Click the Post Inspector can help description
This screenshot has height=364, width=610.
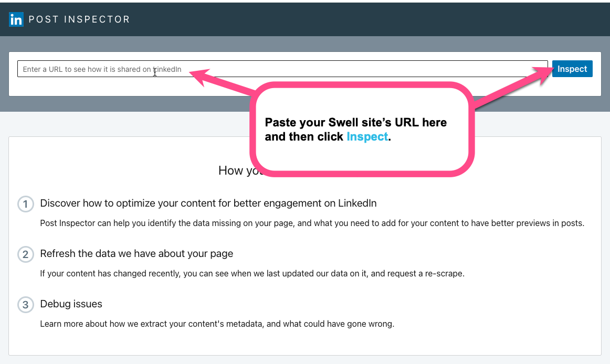312,223
